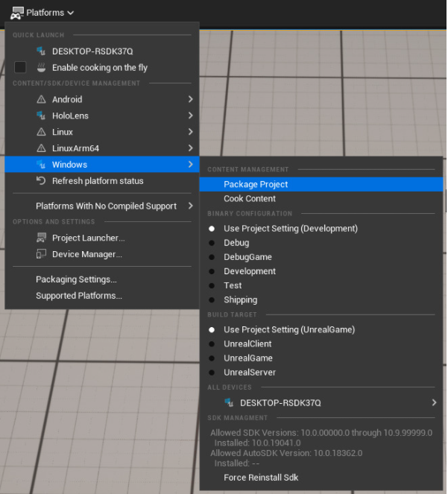This screenshot has width=448, height=494.
Task: Select DebugGame binary configuration
Action: point(212,257)
